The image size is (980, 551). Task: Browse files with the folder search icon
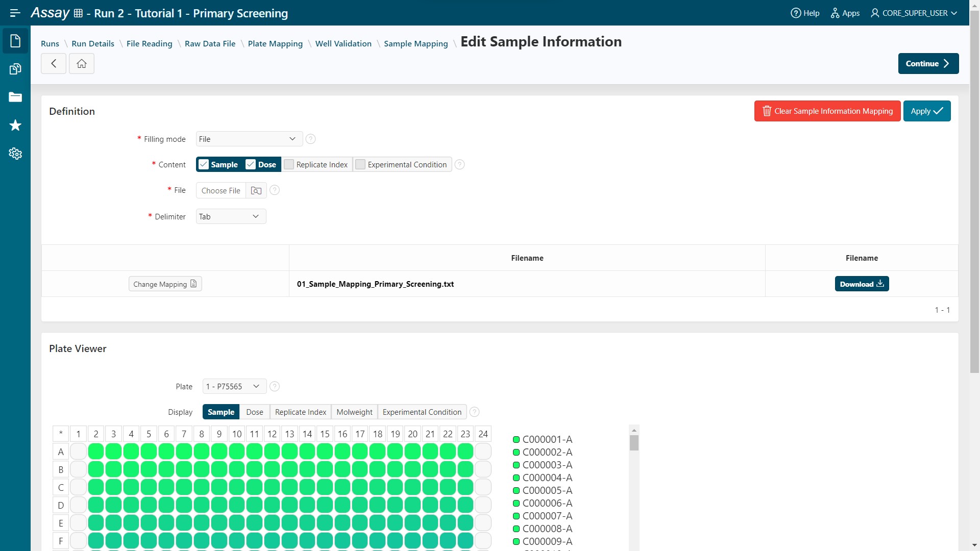256,190
